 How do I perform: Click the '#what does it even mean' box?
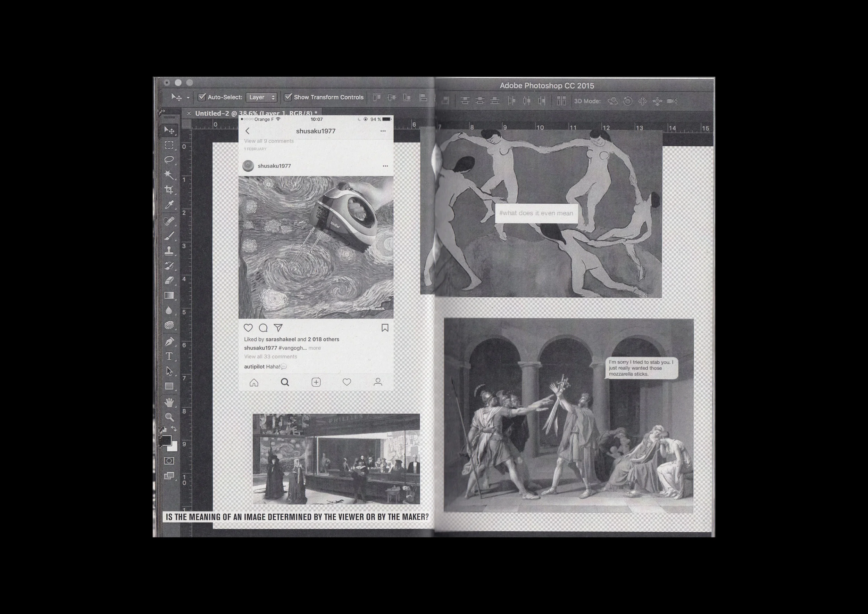[536, 213]
